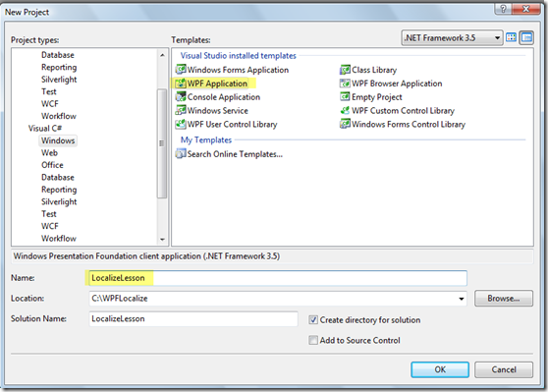Click the 'Windows Forms Application' template label
This screenshot has width=548, height=392.
pyautogui.click(x=238, y=70)
